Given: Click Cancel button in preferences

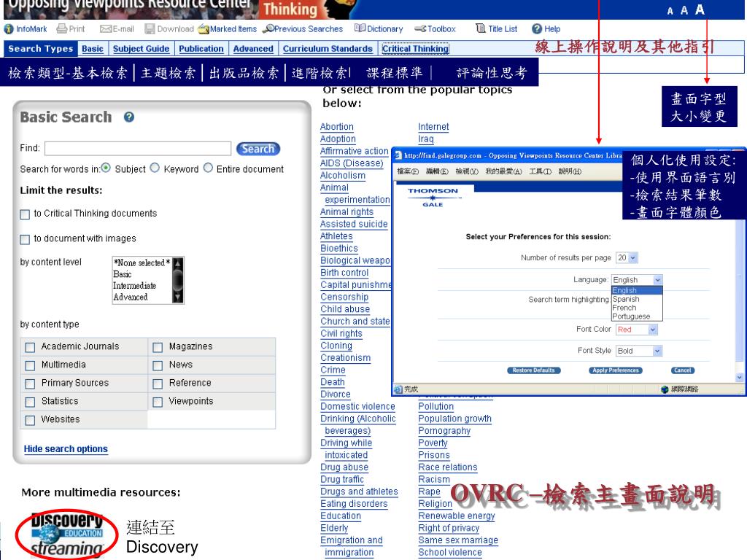Looking at the screenshot, I should [682, 370].
